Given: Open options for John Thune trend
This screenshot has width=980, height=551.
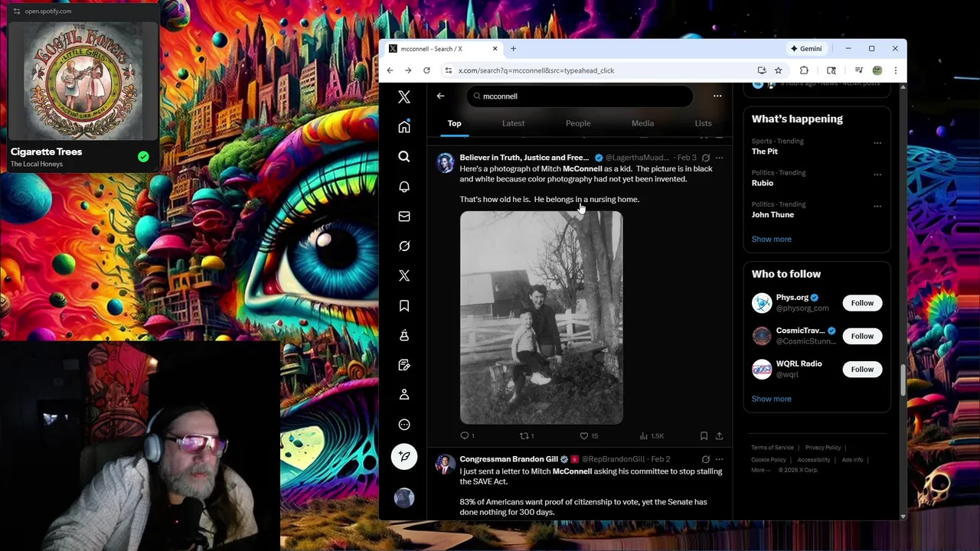Looking at the screenshot, I should [x=877, y=206].
